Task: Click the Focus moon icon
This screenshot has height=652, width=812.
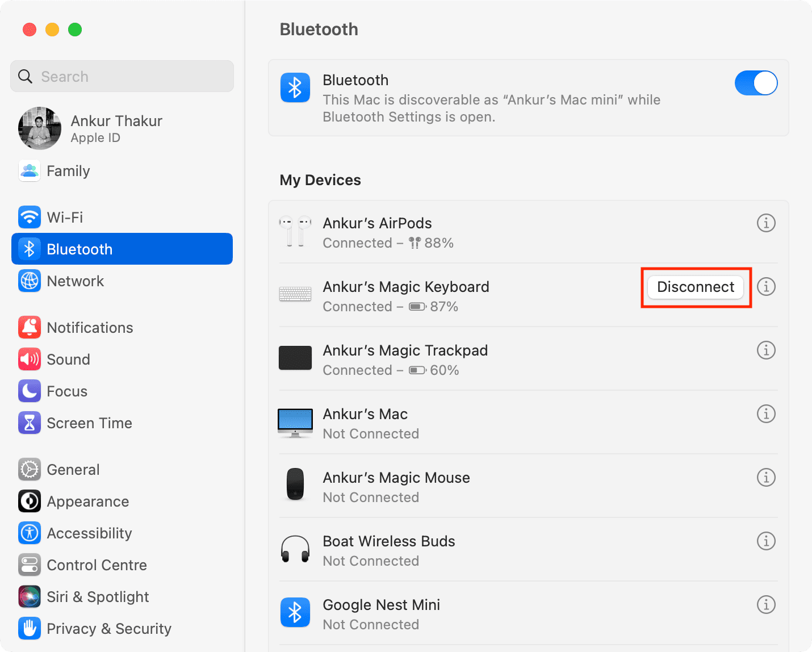Action: coord(30,391)
